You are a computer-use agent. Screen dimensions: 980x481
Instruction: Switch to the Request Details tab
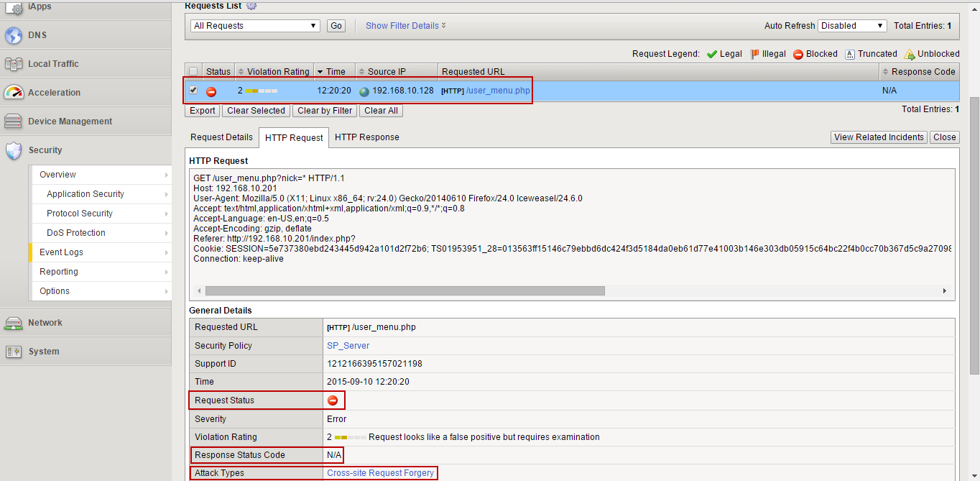tap(221, 137)
